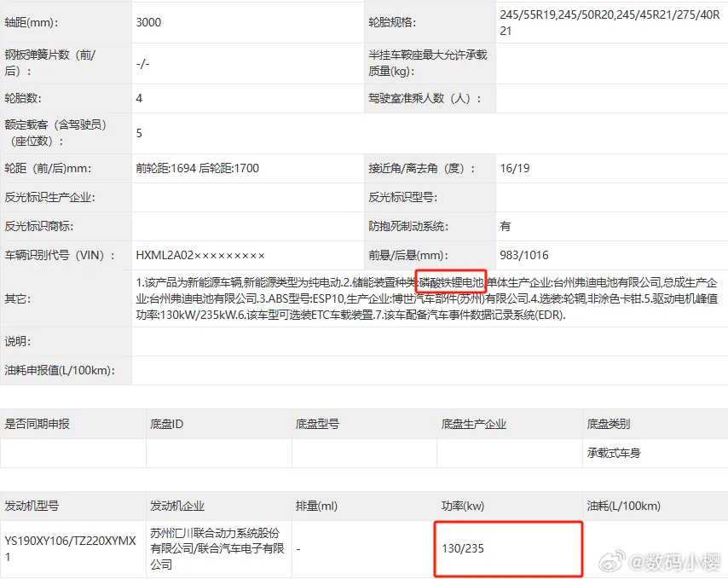Click the 排量(ml) column header
The height and width of the screenshot is (579, 728).
click(316, 507)
